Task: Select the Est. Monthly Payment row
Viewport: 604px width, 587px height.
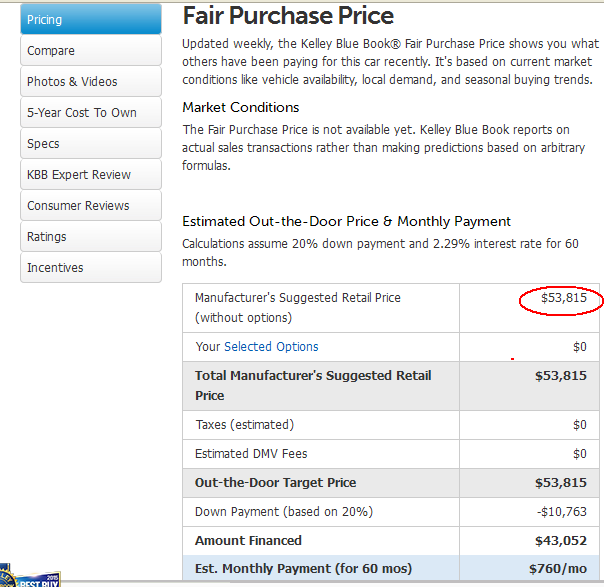Action: (391, 569)
